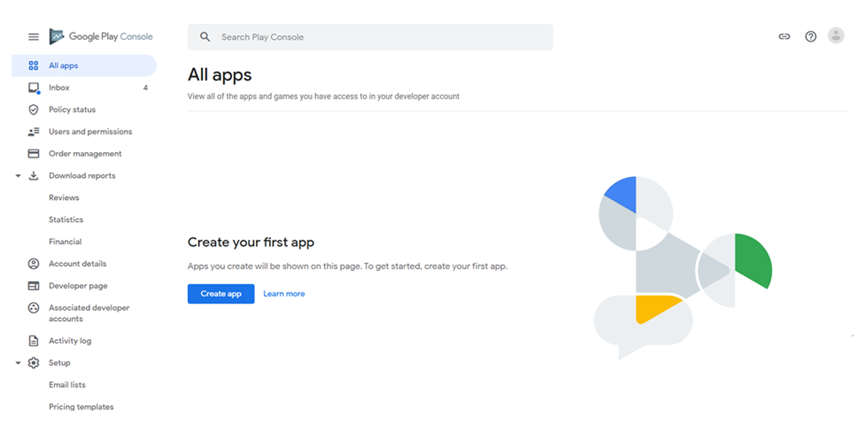Create a new app
The width and height of the screenshot is (868, 434).
pyautogui.click(x=220, y=293)
